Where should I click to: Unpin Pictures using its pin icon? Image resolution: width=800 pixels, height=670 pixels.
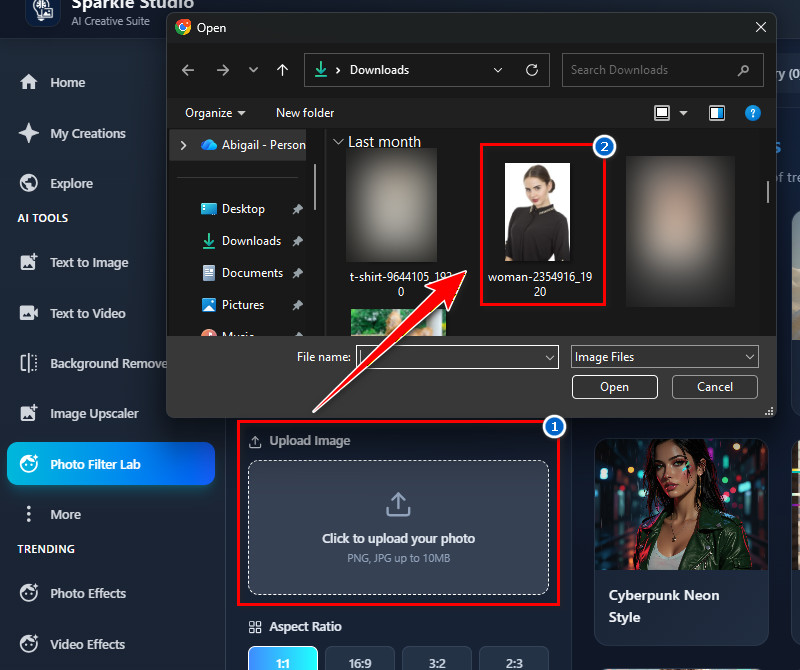tap(297, 305)
